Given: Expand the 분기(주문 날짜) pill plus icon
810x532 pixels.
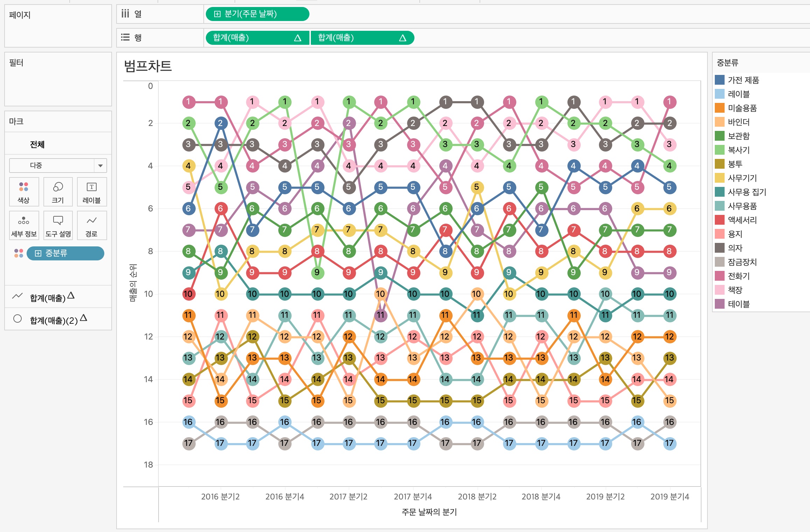Looking at the screenshot, I should point(217,14).
